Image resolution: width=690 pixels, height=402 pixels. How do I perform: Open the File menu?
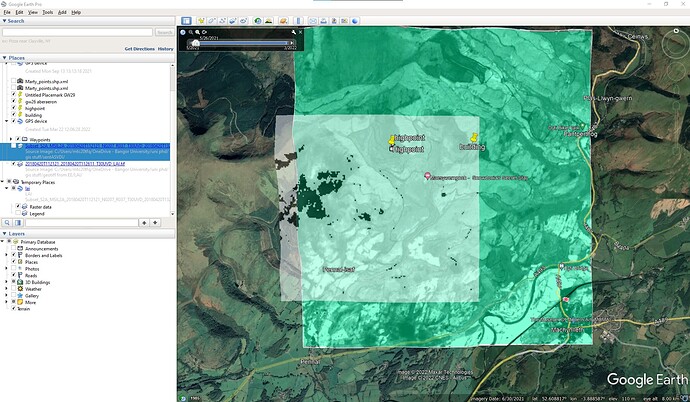7,12
